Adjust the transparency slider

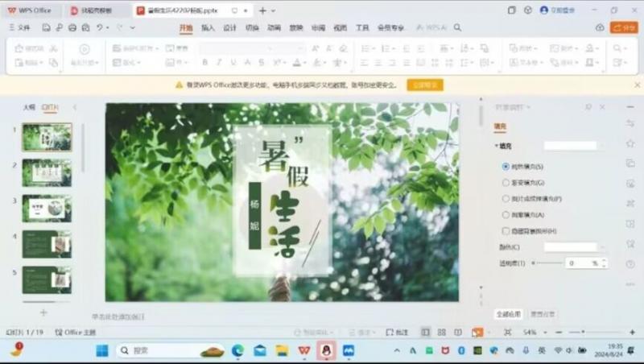click(x=547, y=263)
